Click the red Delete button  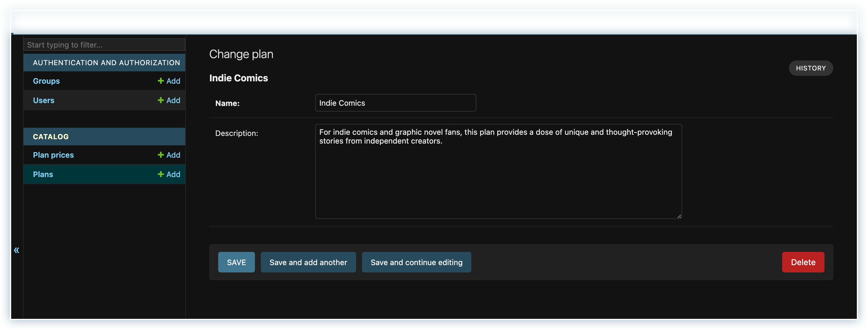tap(803, 262)
